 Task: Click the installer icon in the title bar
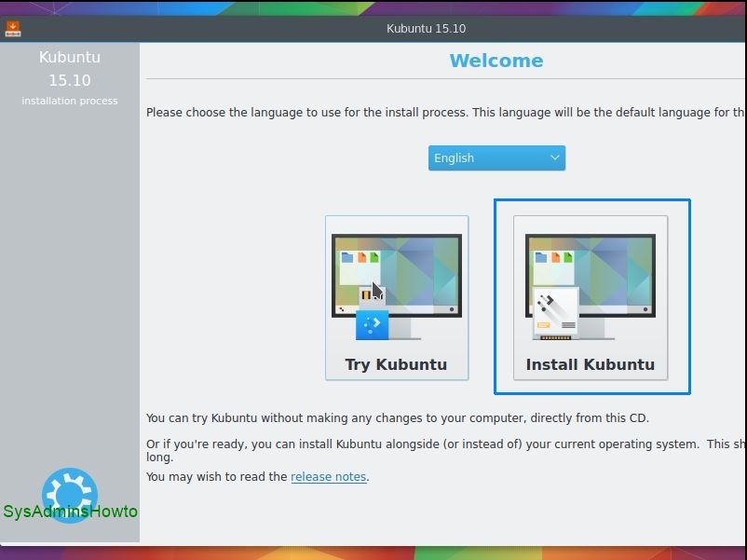tap(13, 28)
